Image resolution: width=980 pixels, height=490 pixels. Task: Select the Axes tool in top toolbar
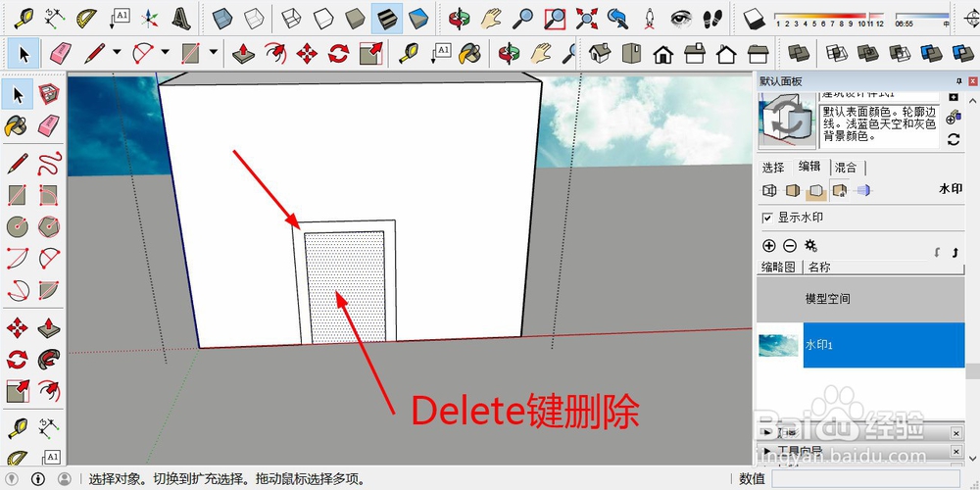[149, 18]
